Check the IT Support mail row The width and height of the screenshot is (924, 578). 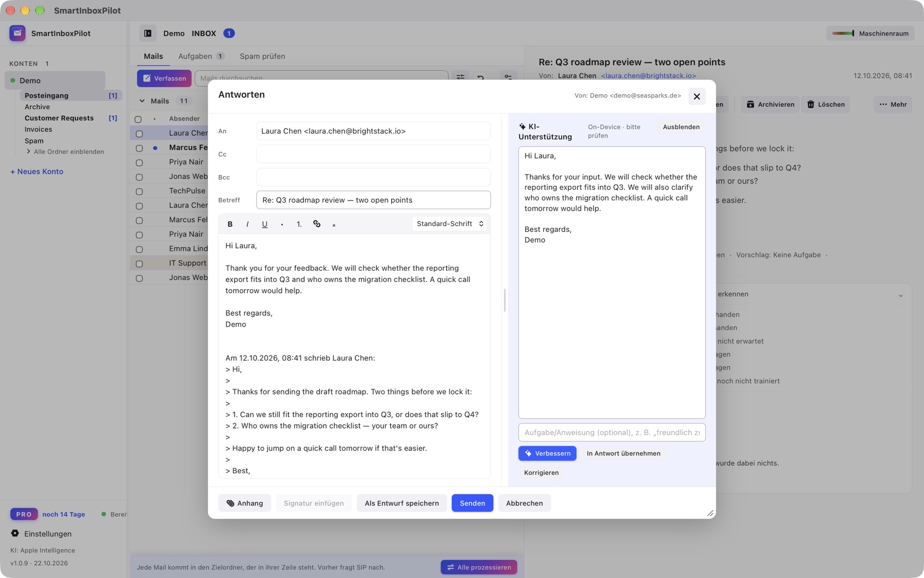(x=139, y=264)
